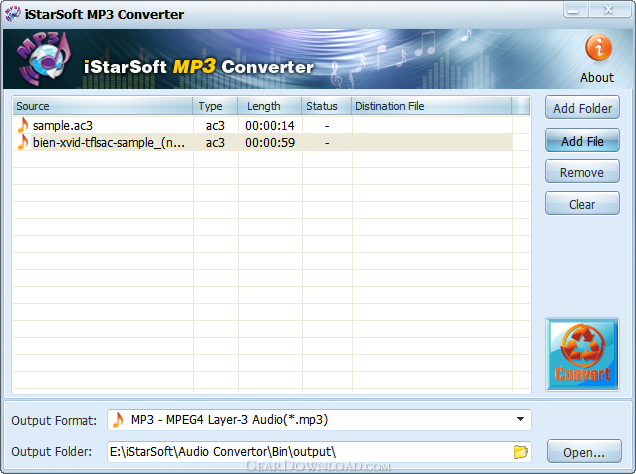Click the Distination File column header
Screen dimensions: 636x474
432,106
